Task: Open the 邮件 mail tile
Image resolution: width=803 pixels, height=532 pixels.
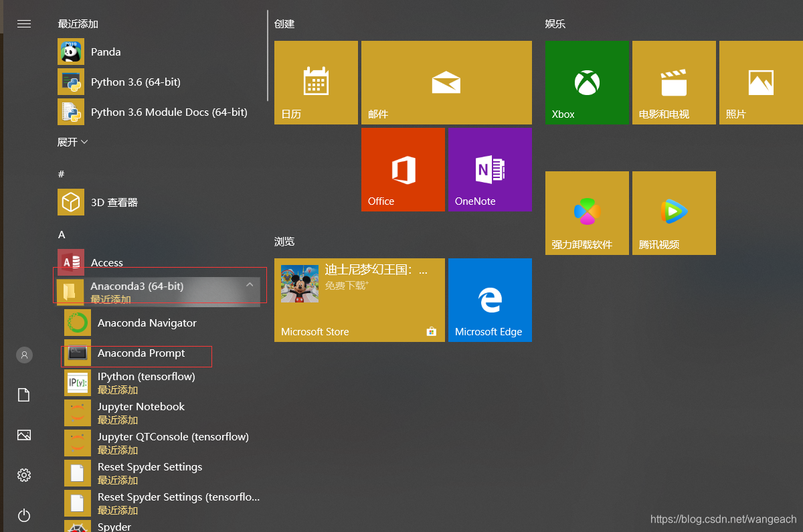Action: pos(446,82)
